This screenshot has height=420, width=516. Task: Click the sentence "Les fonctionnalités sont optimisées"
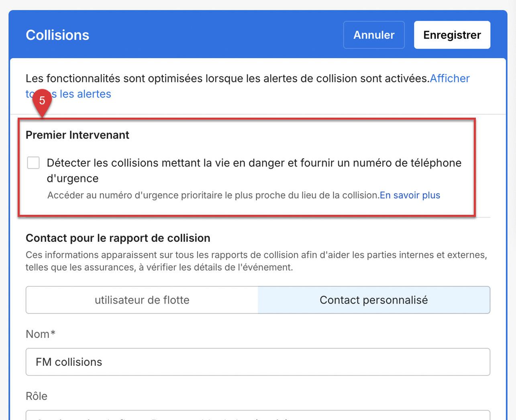(x=227, y=79)
